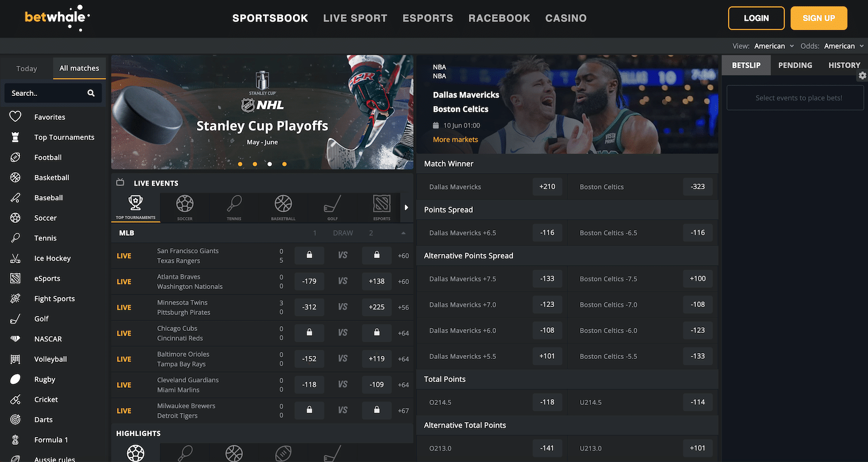Select fourth banner carousel dot
The width and height of the screenshot is (868, 462).
(x=284, y=164)
